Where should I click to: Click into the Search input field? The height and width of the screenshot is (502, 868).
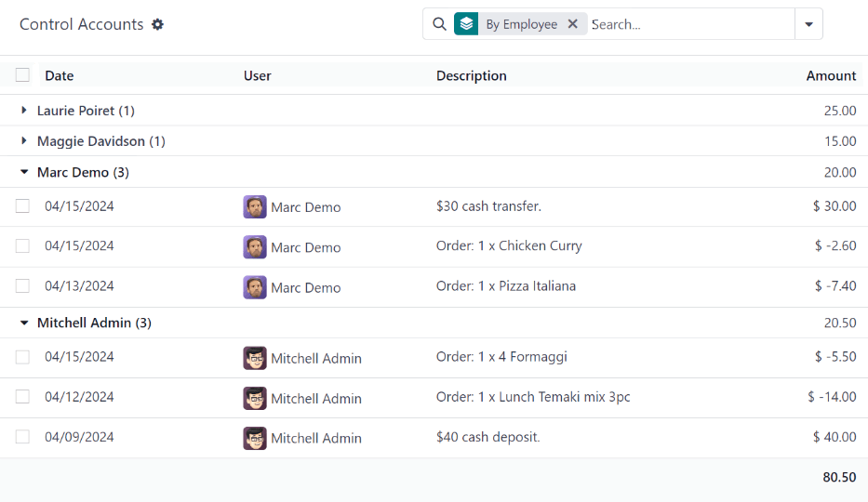[688, 24]
